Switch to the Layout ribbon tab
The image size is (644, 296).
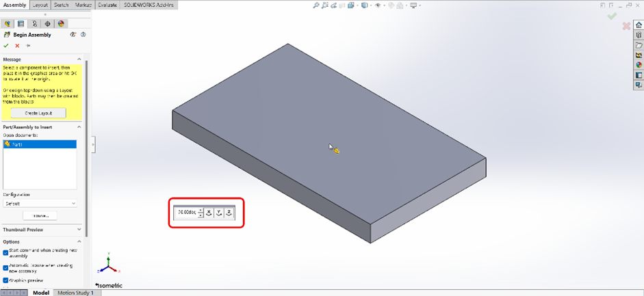[40, 5]
